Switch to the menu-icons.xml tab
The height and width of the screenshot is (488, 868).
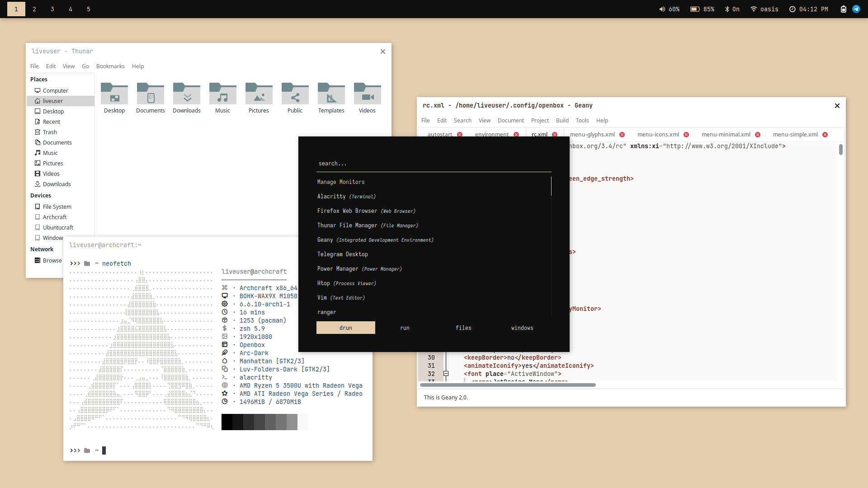click(658, 135)
